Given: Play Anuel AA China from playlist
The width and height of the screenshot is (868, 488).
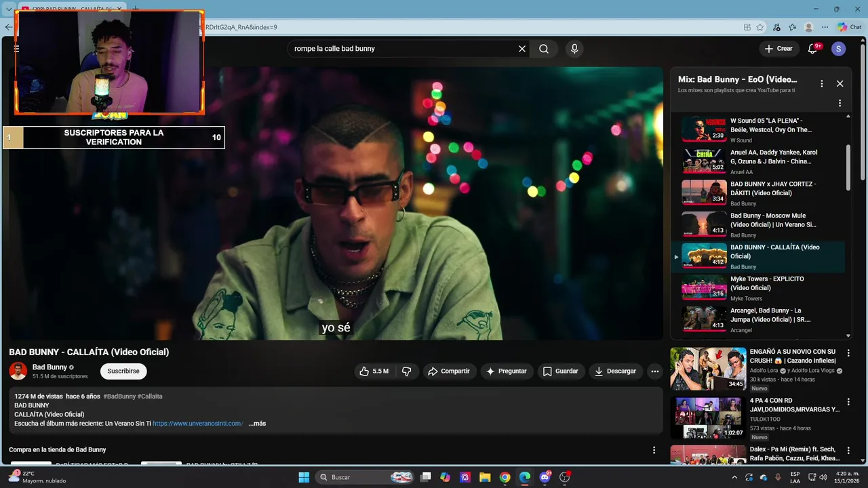Looking at the screenshot, I should click(758, 161).
